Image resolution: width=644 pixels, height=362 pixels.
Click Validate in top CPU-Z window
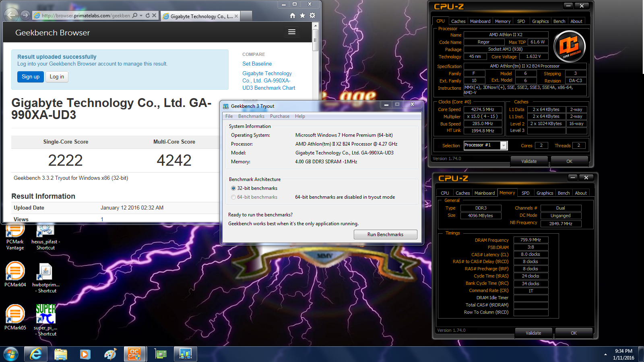click(x=529, y=161)
